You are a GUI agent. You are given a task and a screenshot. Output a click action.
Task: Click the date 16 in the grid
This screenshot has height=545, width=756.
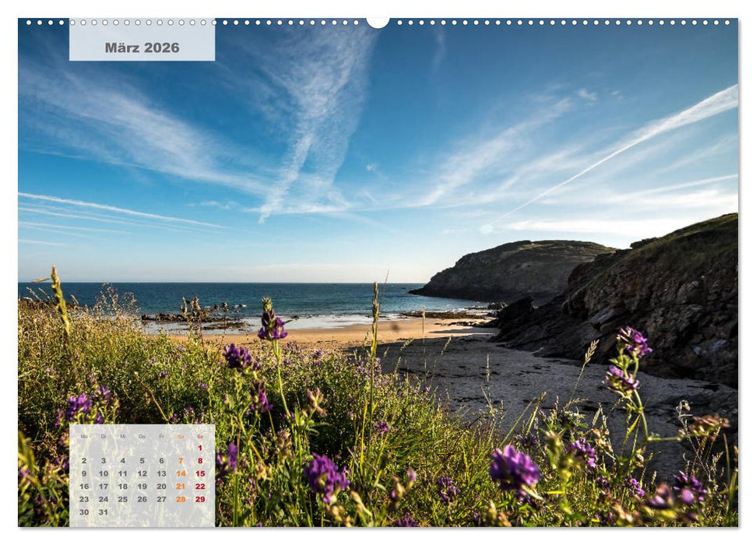(85, 487)
